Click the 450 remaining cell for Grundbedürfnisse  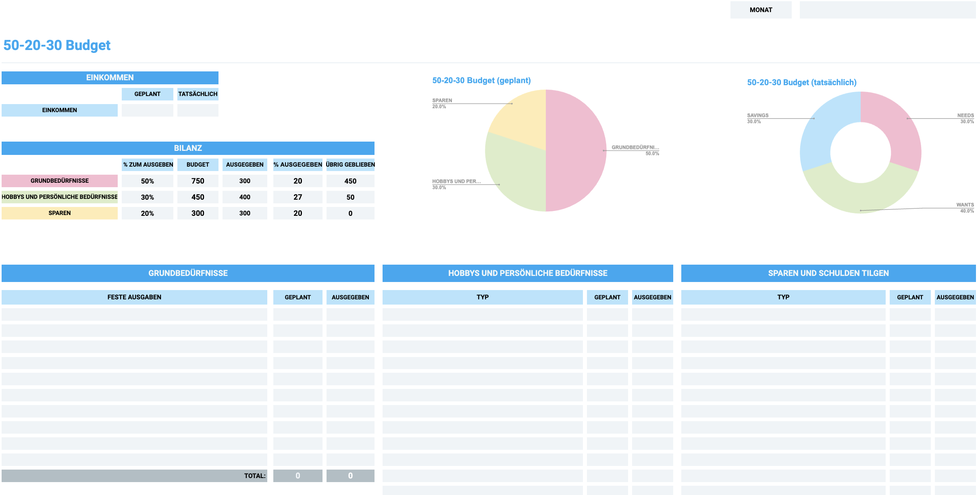350,181
